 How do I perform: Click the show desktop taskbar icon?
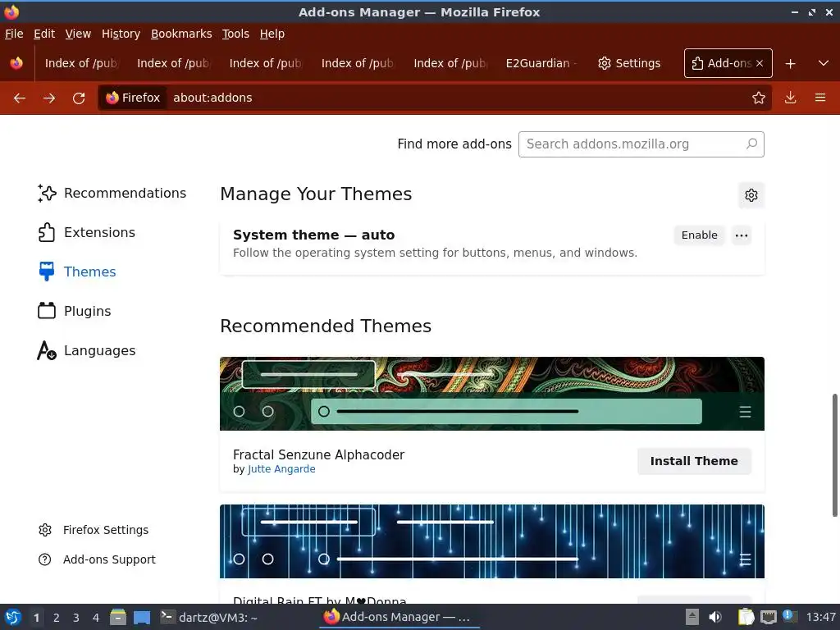142,617
